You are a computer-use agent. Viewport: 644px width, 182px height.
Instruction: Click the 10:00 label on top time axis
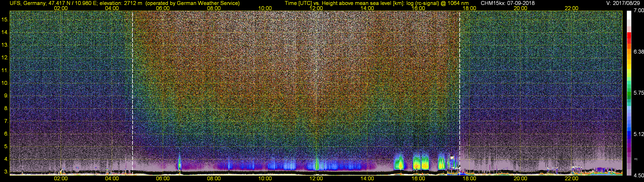click(x=265, y=8)
